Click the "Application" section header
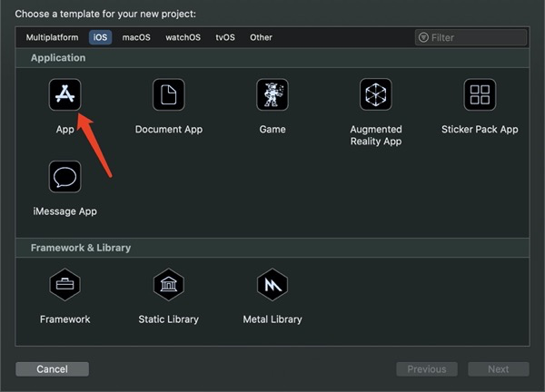 tap(58, 58)
